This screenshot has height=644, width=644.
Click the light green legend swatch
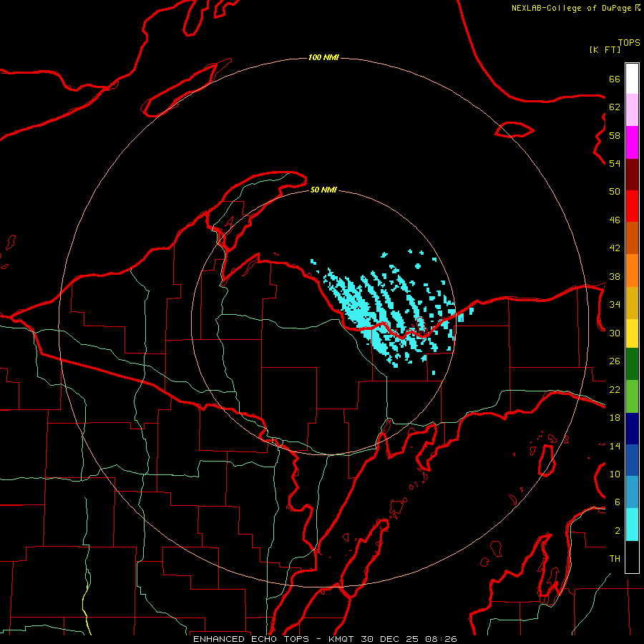(x=632, y=396)
